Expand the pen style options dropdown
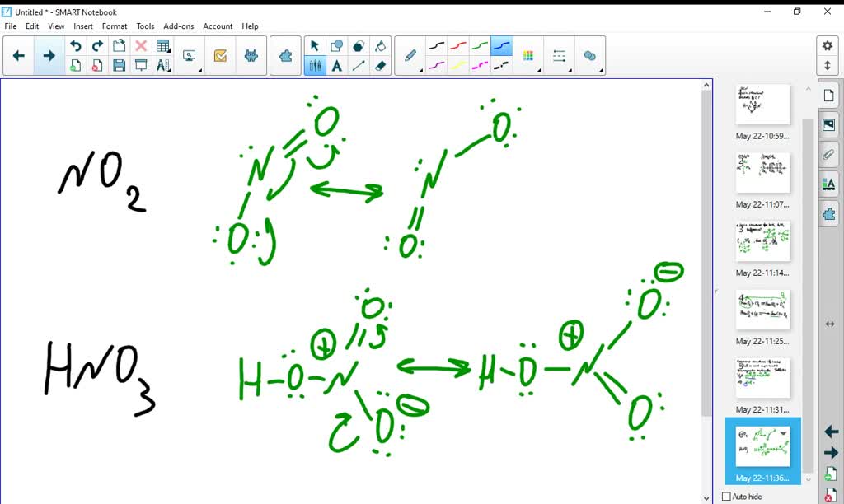Image resolution: width=844 pixels, height=504 pixels. [420, 70]
